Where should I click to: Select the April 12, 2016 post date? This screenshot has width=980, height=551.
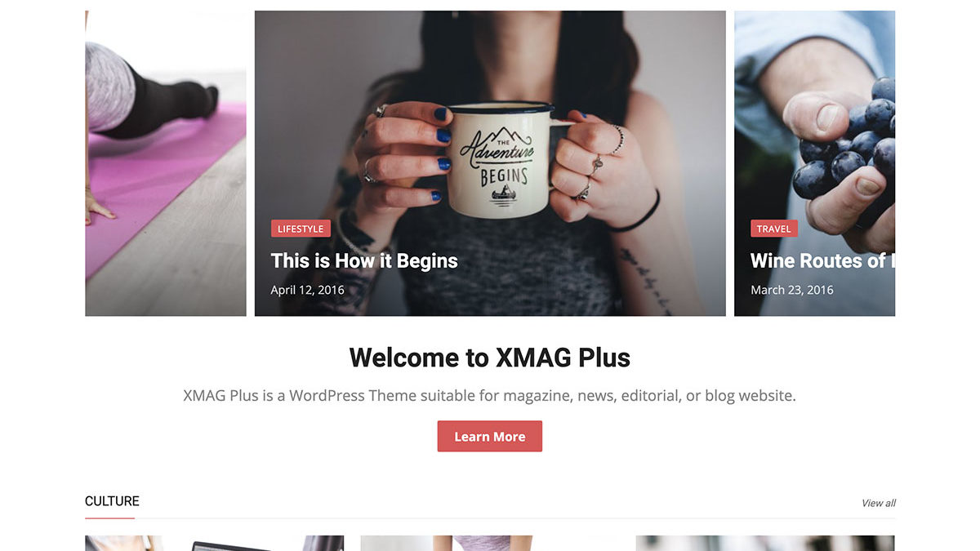click(307, 290)
